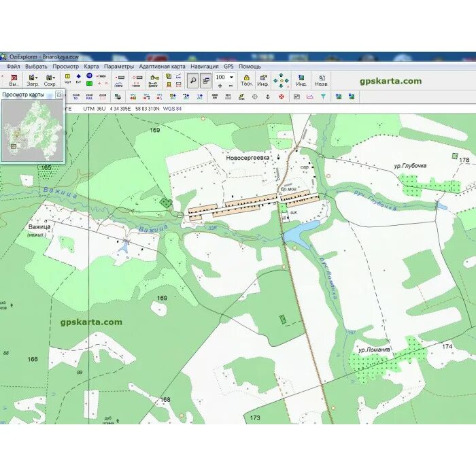Open the Адаптивная карта menu
Viewport: 476px width, 476px height.
point(162,66)
